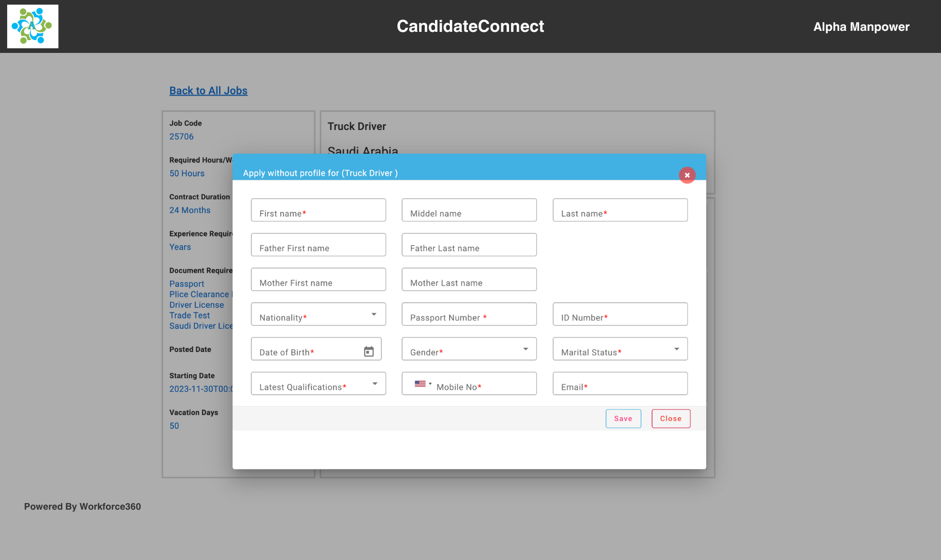Focus the Father First name field
941x560 pixels.
point(318,245)
